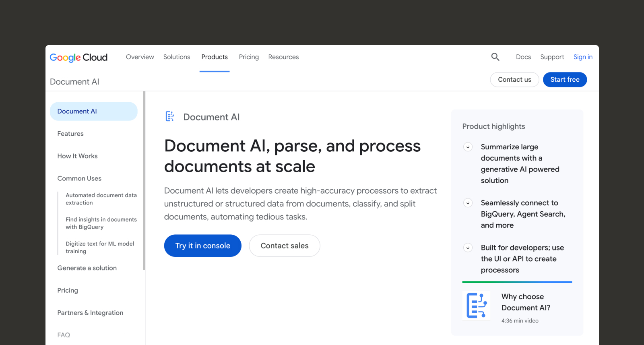Expand the Summarize large documents highlight arrow
644x345 pixels.
pos(468,147)
